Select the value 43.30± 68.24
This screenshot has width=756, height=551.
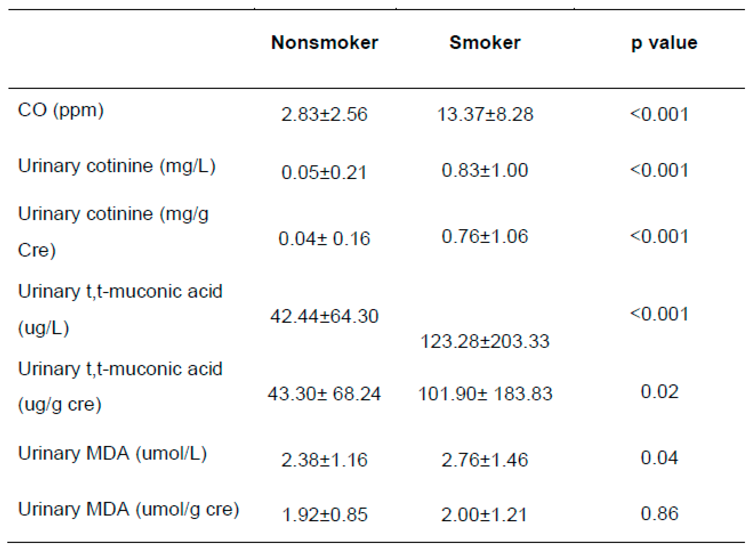(x=324, y=394)
